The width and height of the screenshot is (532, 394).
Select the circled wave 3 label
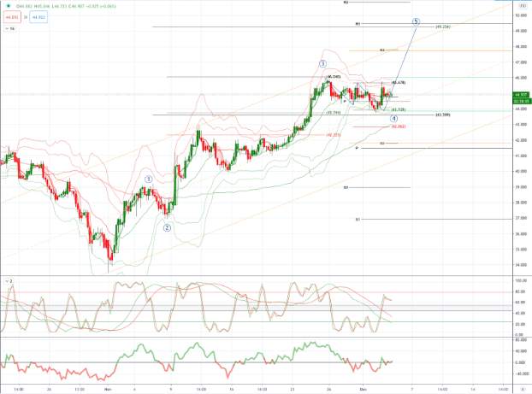[323, 63]
